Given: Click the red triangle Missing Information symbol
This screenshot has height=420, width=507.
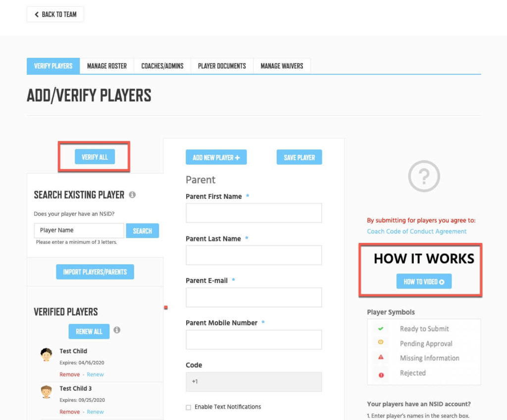Looking at the screenshot, I should click(x=381, y=357).
